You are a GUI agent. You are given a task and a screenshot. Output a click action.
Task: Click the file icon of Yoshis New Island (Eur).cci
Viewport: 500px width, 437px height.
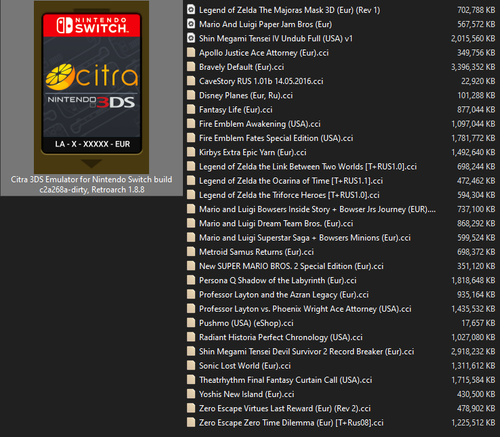tap(191, 394)
